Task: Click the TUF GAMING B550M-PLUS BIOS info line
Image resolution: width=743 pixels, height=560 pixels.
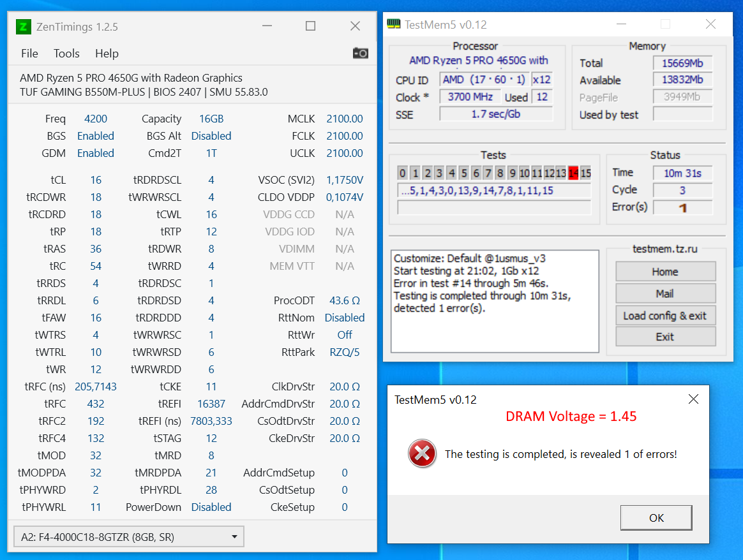Action: click(x=144, y=92)
